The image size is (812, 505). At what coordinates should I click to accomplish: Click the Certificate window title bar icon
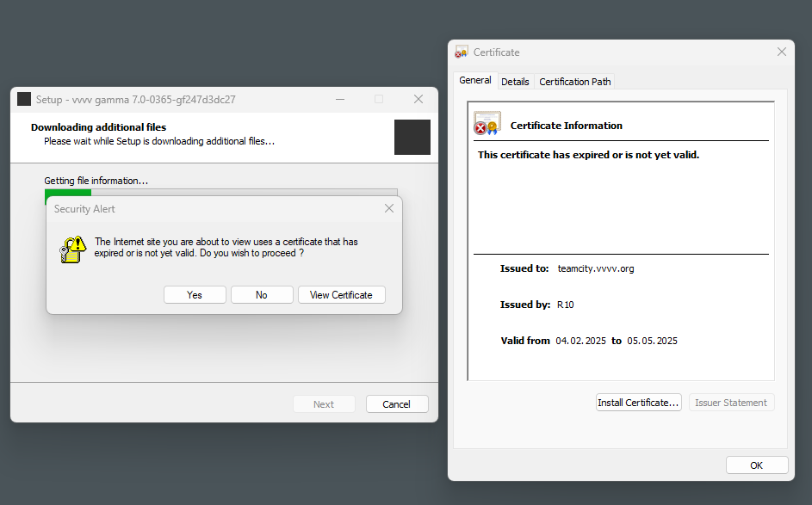(x=461, y=52)
